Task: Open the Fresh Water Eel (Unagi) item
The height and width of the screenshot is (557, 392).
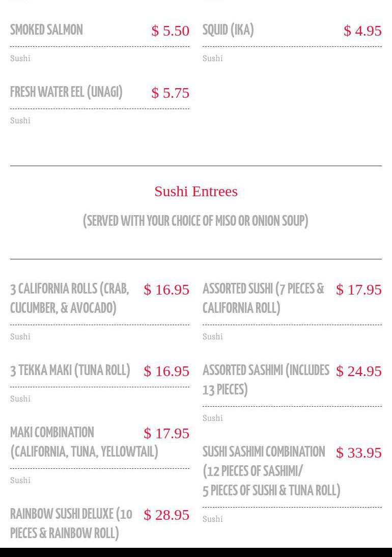Action: tap(66, 93)
